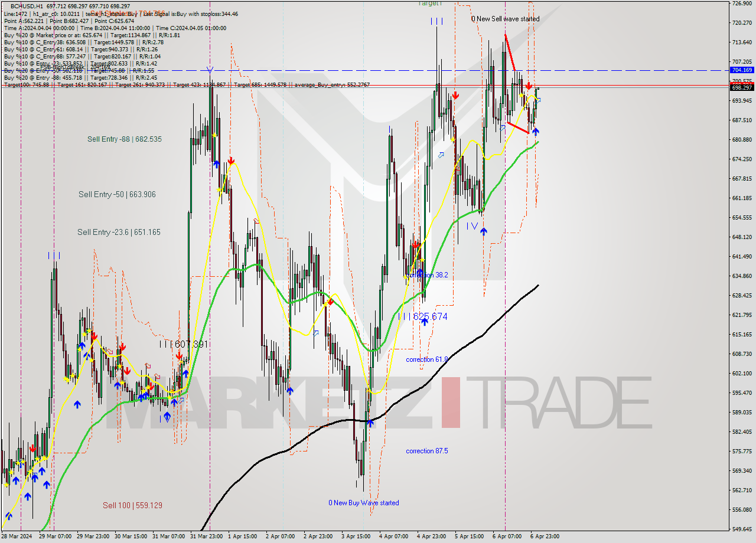Click the '6 Apr 23:00' time axis label
Image resolution: width=756 pixels, height=543 pixels.
pyautogui.click(x=545, y=537)
